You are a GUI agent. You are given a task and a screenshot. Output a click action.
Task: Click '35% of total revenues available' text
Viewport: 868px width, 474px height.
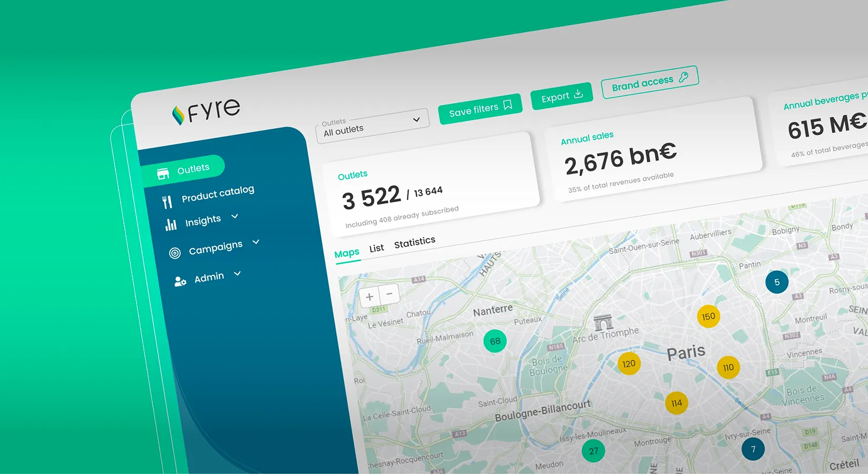point(620,182)
